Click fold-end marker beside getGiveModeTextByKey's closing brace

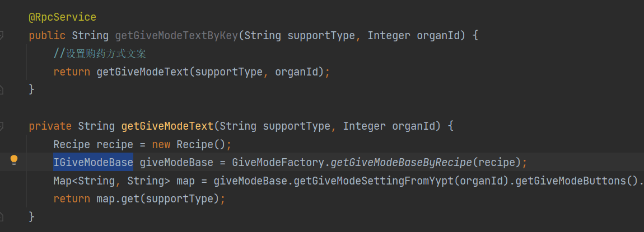tap(1, 89)
